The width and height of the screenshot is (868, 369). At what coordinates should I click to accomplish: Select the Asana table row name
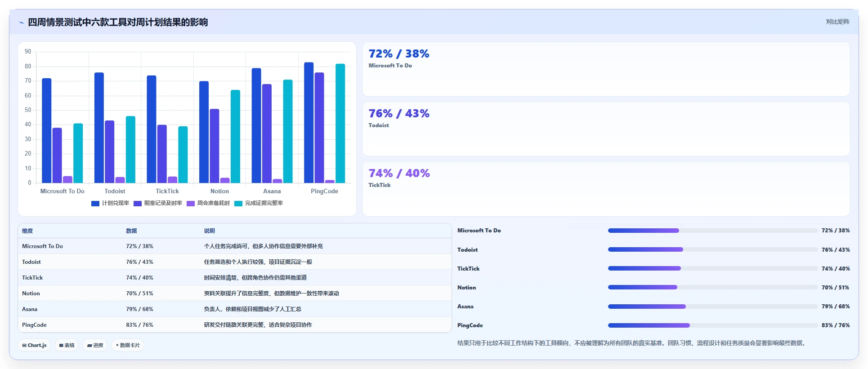30,309
